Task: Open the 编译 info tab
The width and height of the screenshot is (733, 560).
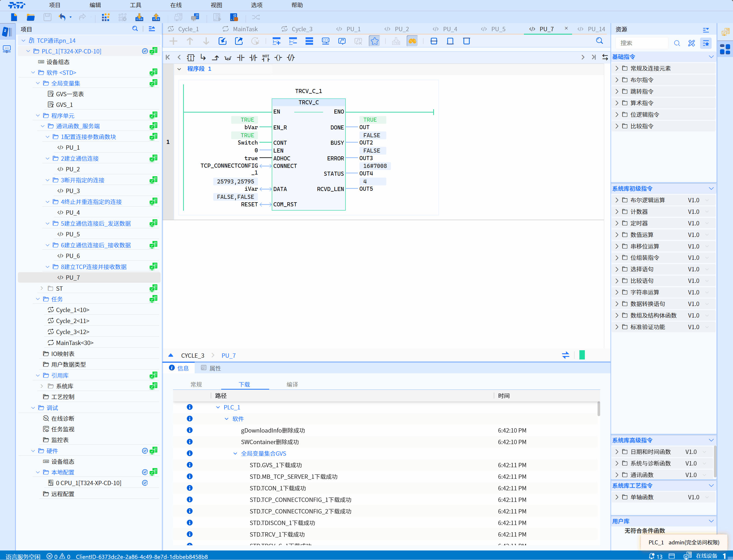Action: point(292,384)
